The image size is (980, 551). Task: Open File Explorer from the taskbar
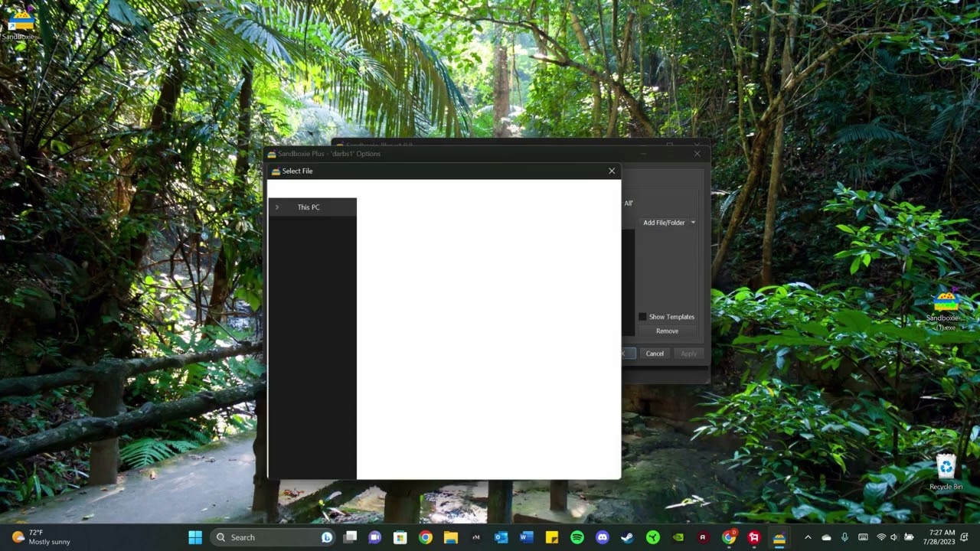(451, 537)
